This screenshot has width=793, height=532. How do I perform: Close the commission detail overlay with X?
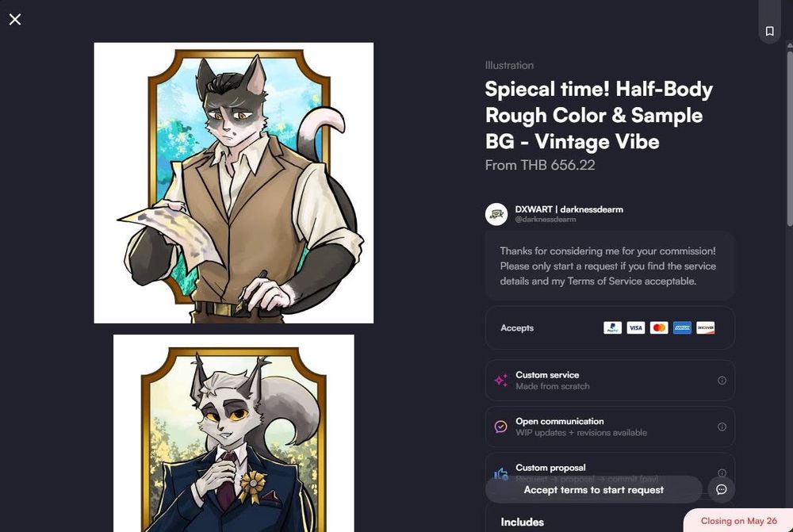coord(15,19)
